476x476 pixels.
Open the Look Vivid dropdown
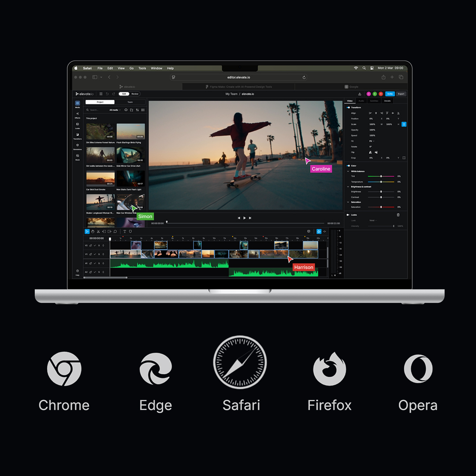(373, 220)
